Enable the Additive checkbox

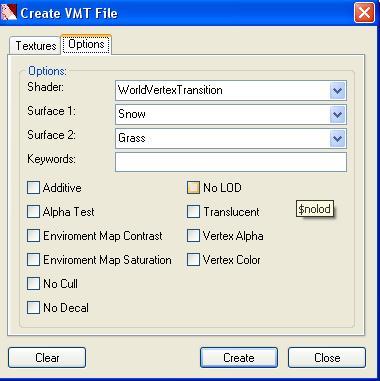(x=33, y=188)
